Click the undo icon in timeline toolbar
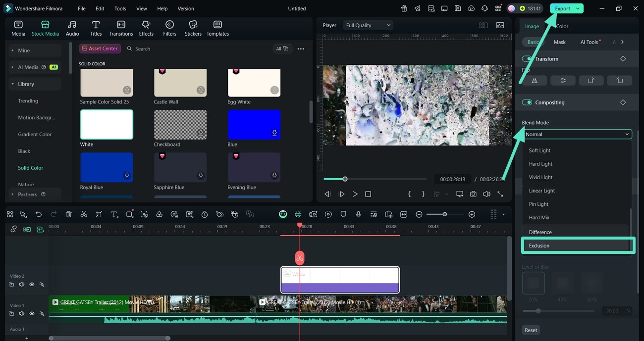644x341 pixels. click(x=39, y=214)
